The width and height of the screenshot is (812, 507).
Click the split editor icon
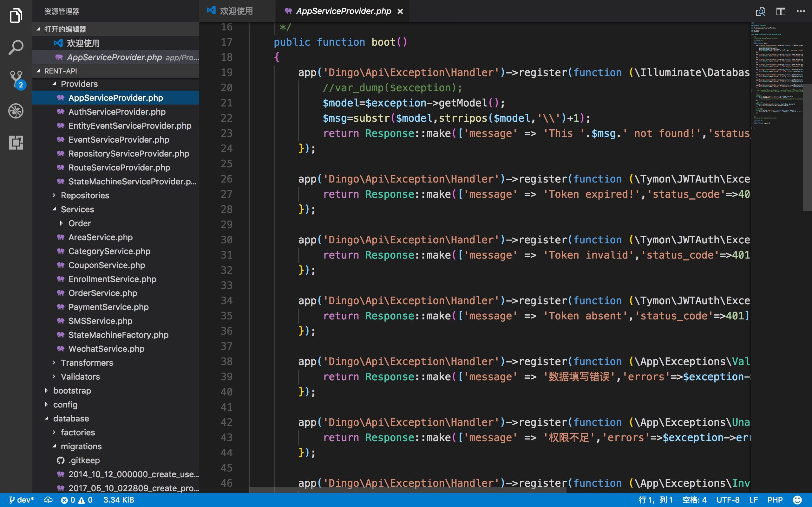point(781,11)
